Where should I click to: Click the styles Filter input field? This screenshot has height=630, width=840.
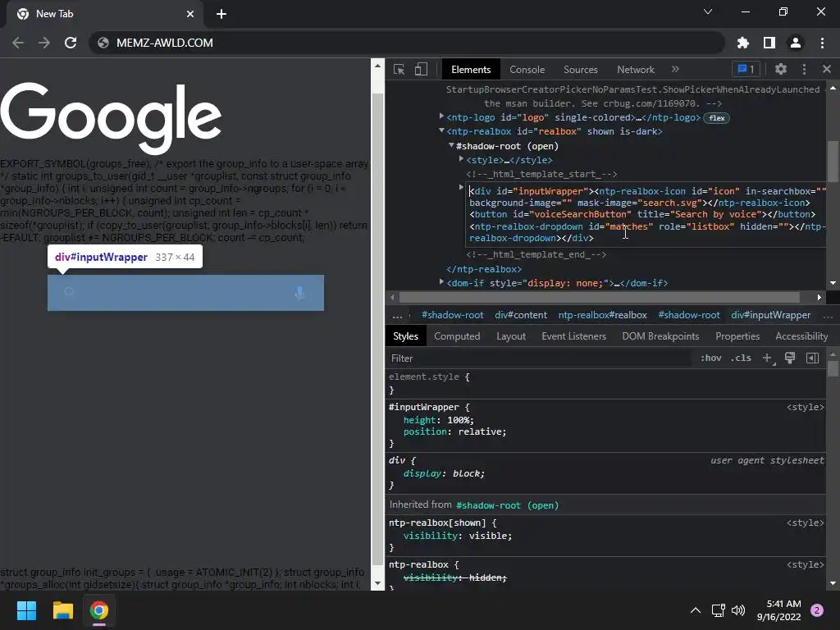[x=538, y=358]
